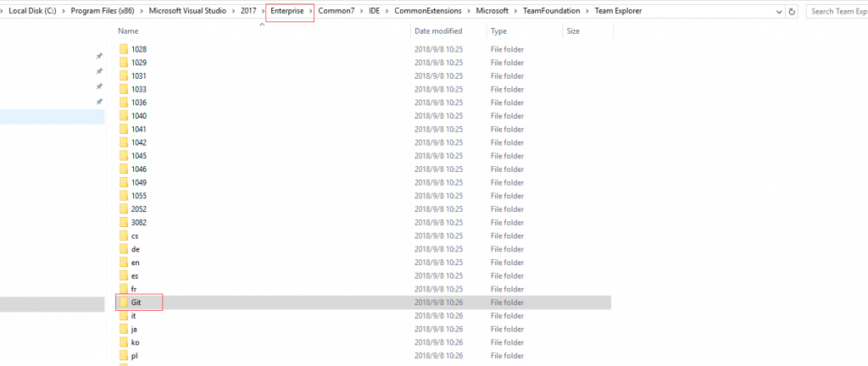Click the folder icon of 3082

coord(124,222)
